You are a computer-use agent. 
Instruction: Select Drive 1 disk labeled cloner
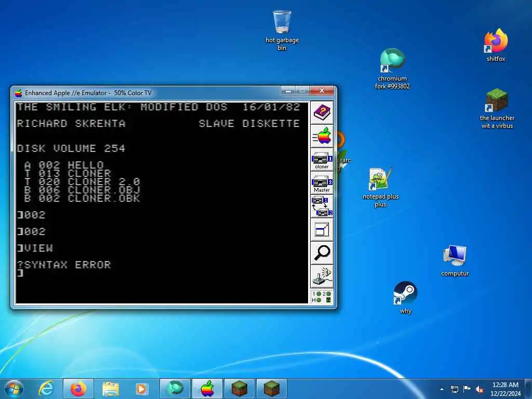coord(322,160)
